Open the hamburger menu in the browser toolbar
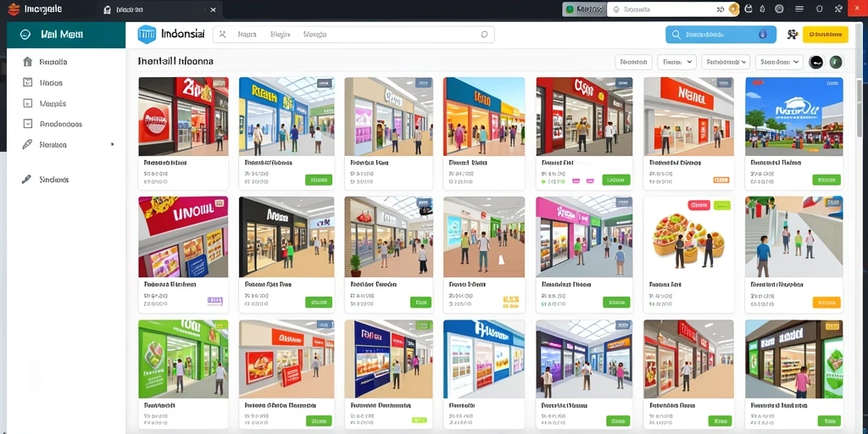The height and width of the screenshot is (434, 868). click(x=799, y=8)
